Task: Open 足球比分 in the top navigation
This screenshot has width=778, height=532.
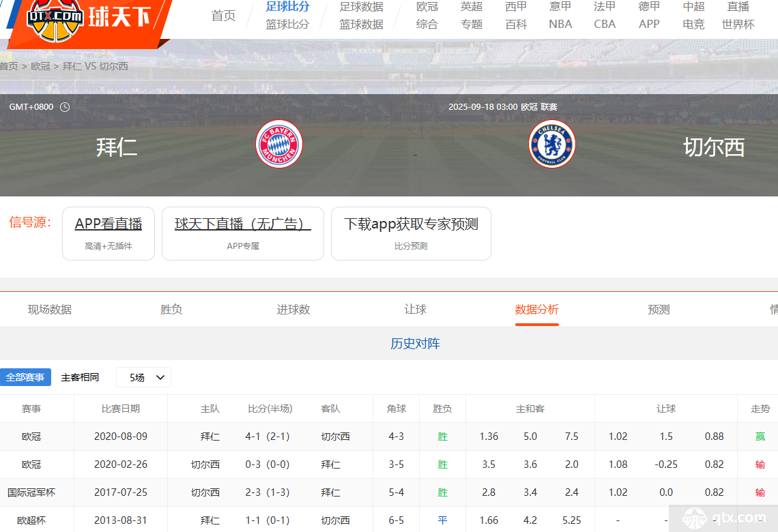Action: pyautogui.click(x=287, y=6)
